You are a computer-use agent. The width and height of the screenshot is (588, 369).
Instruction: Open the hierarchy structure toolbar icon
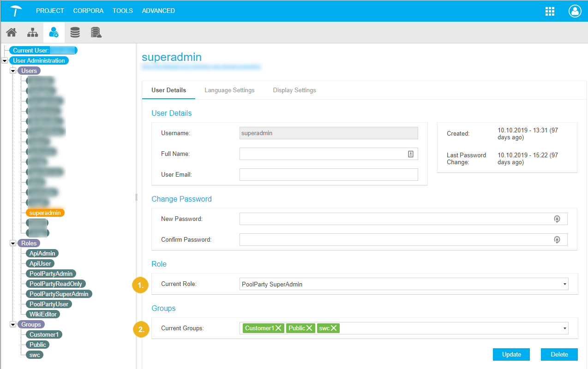coord(33,32)
